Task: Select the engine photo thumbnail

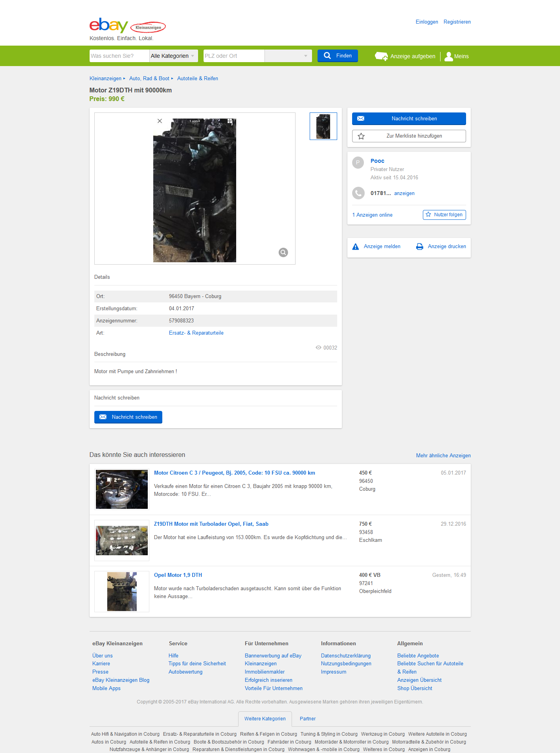Action: (x=323, y=126)
